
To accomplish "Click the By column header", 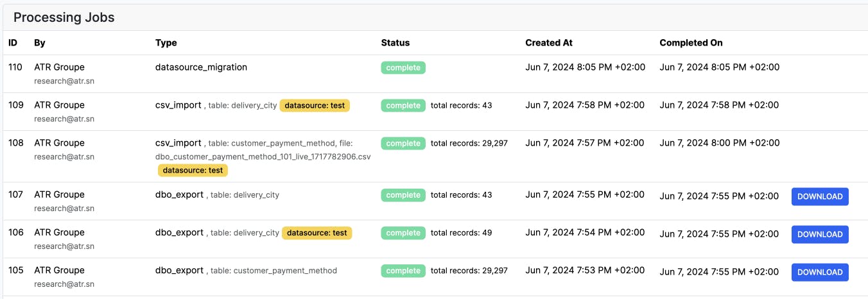I will click(x=40, y=43).
